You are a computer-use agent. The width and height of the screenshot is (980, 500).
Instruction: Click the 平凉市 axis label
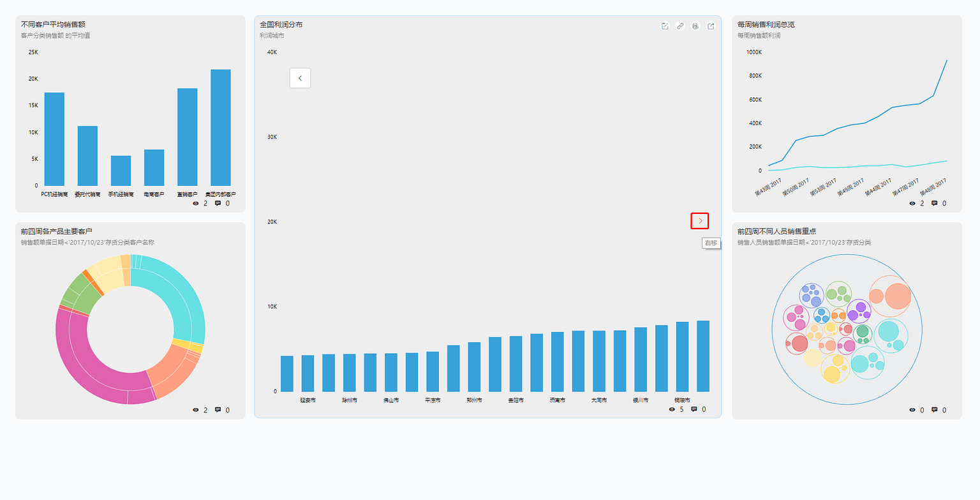[x=433, y=400]
